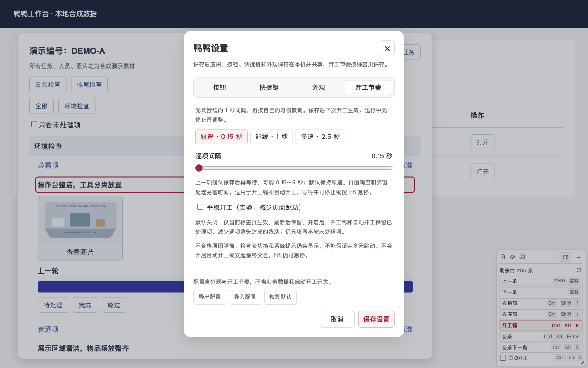This screenshot has width=588, height=368.
Task: Open the 外观 tab
Action: pos(319,87)
